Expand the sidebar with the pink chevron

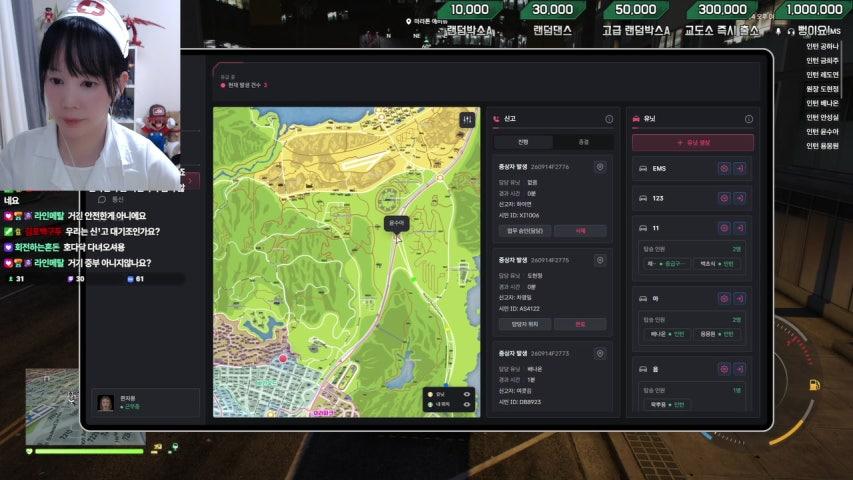pyautogui.click(x=190, y=181)
